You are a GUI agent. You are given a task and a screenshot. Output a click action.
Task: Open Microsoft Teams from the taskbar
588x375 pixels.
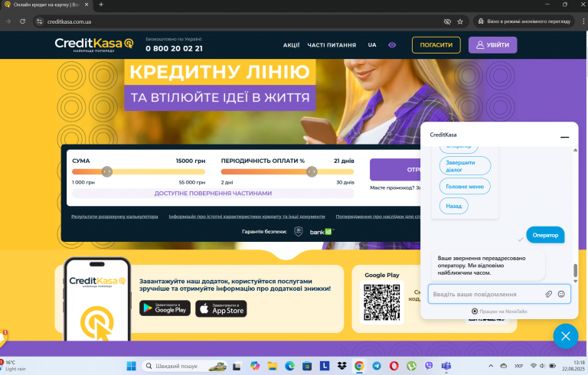tap(446, 366)
